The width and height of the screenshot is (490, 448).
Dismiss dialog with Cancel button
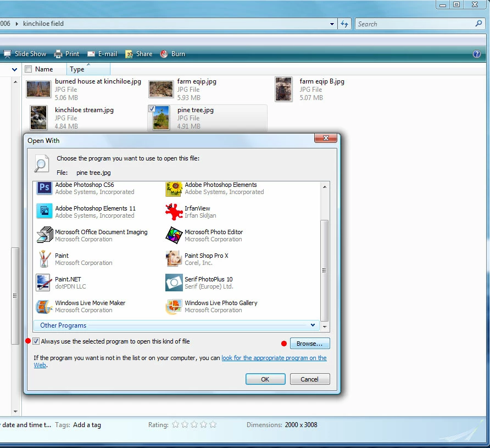click(310, 379)
